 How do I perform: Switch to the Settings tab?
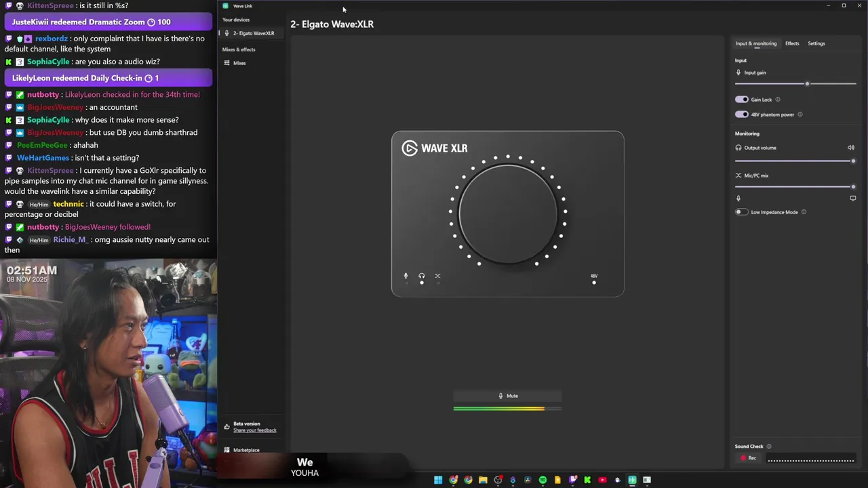click(x=816, y=43)
